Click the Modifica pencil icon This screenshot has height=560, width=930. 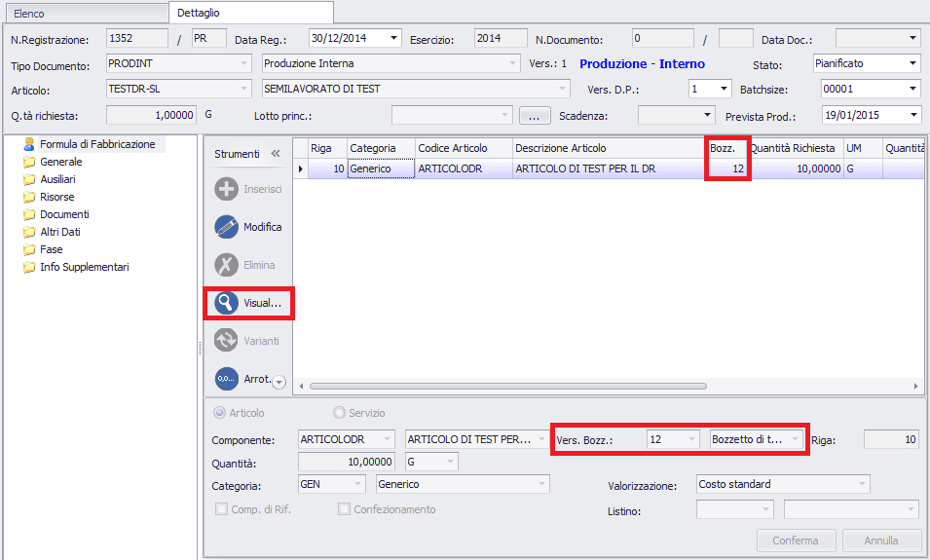226,227
